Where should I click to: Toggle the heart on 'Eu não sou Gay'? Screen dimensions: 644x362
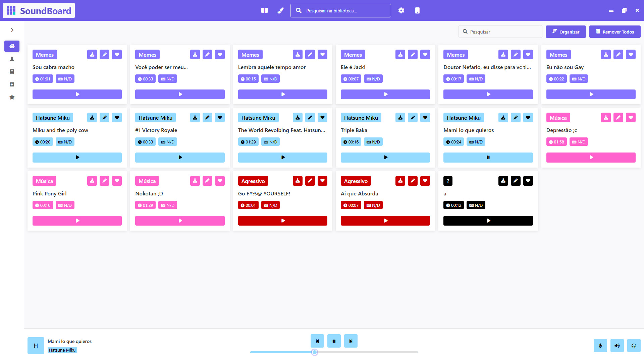click(x=631, y=54)
